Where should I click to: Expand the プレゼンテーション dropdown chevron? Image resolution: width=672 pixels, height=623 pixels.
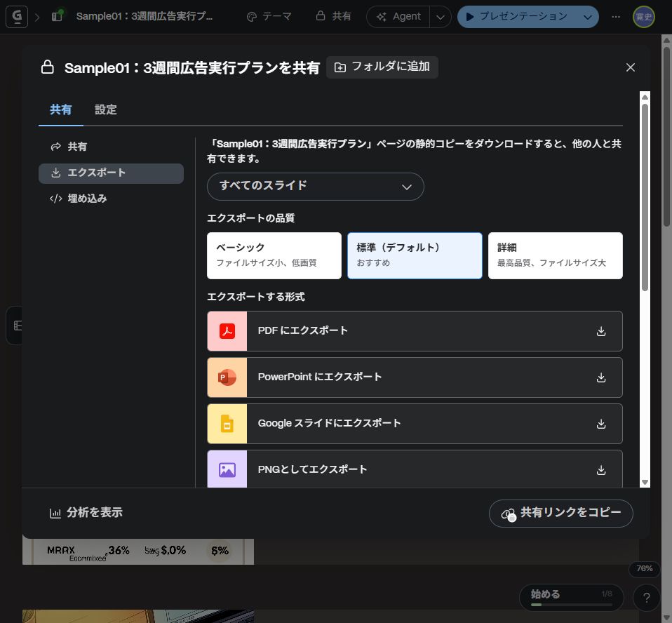click(588, 17)
